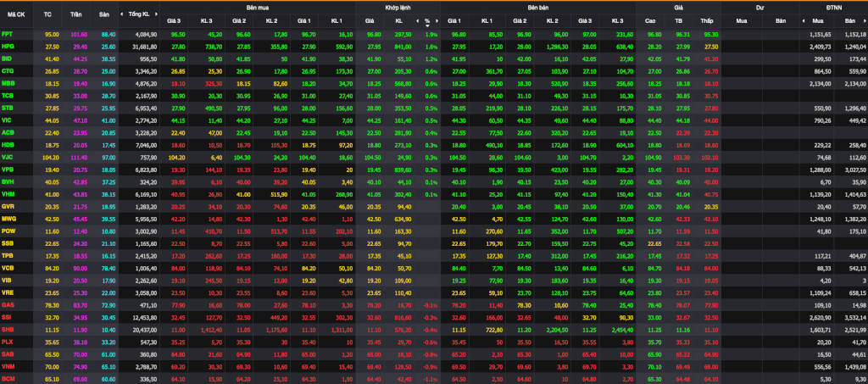Viewport: 868px width, 384px height.
Task: Open the SAB stock ticker
Action: 7,354
